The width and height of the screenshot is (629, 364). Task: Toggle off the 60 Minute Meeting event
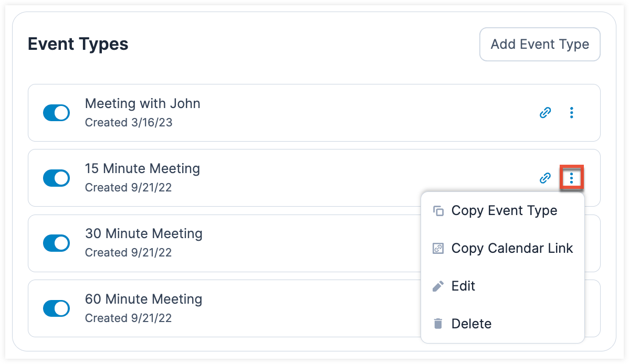point(56,308)
